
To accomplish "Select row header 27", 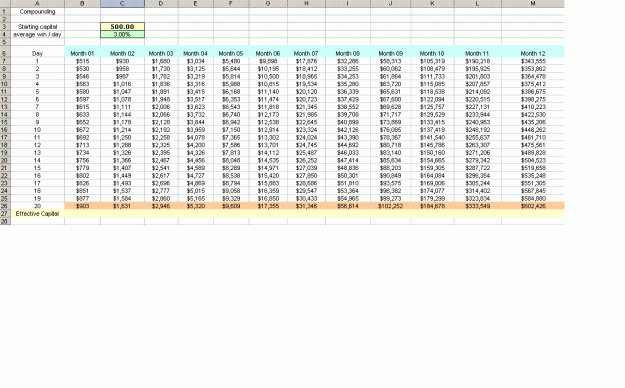I will pyautogui.click(x=5, y=214).
